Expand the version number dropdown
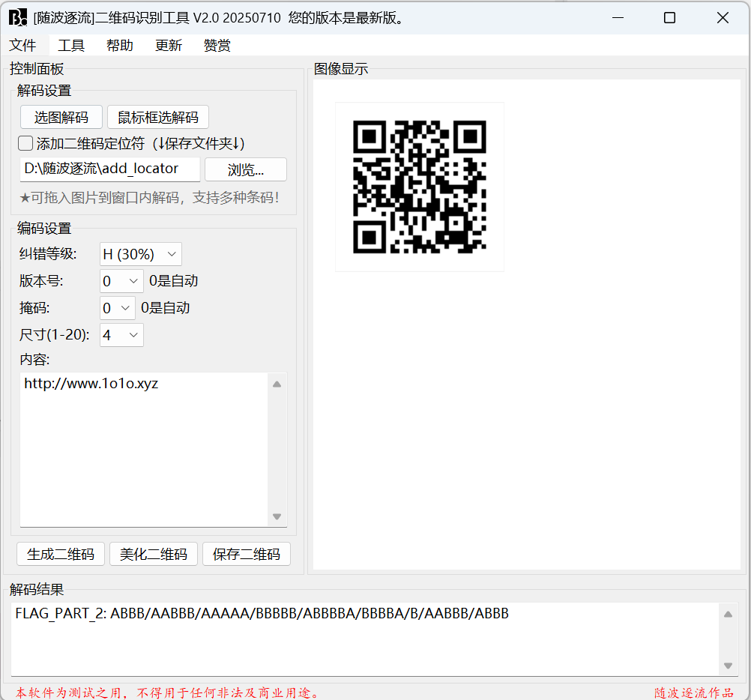This screenshot has height=700, width=751. 121,281
